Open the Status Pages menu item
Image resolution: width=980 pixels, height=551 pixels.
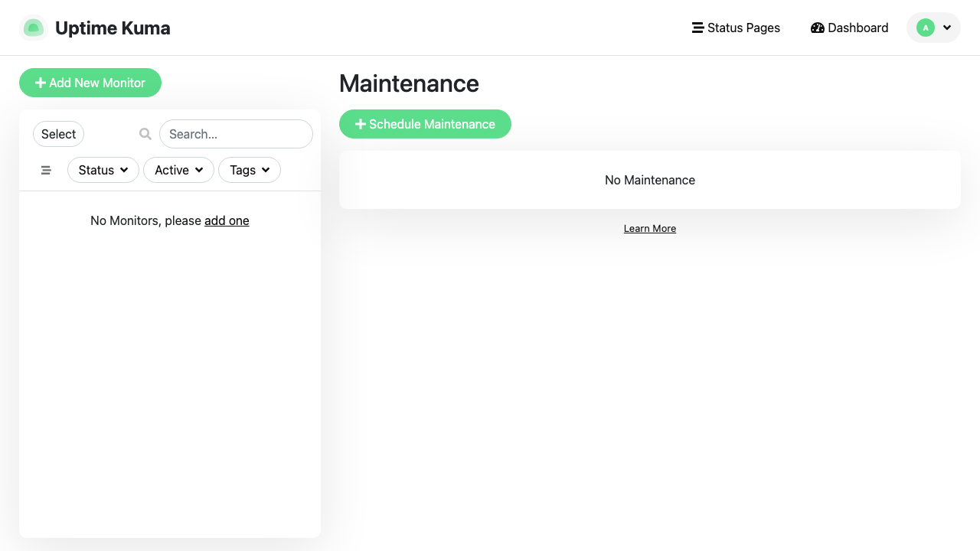[736, 28]
